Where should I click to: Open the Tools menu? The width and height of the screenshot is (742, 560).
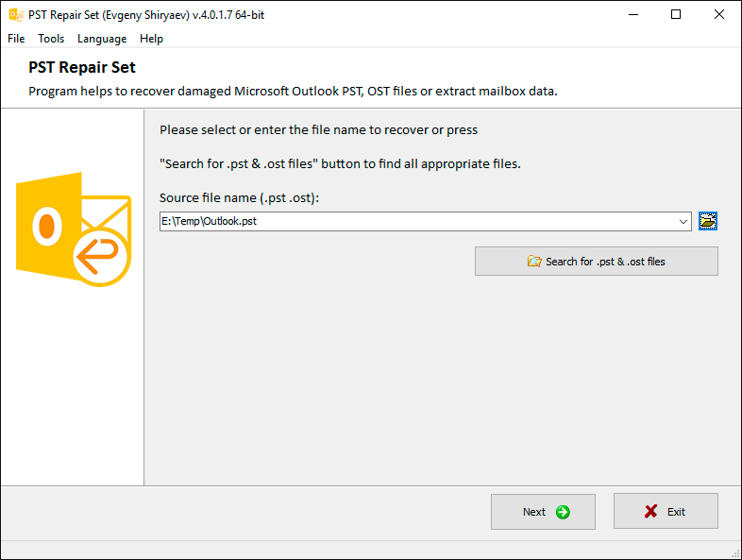[x=51, y=39]
